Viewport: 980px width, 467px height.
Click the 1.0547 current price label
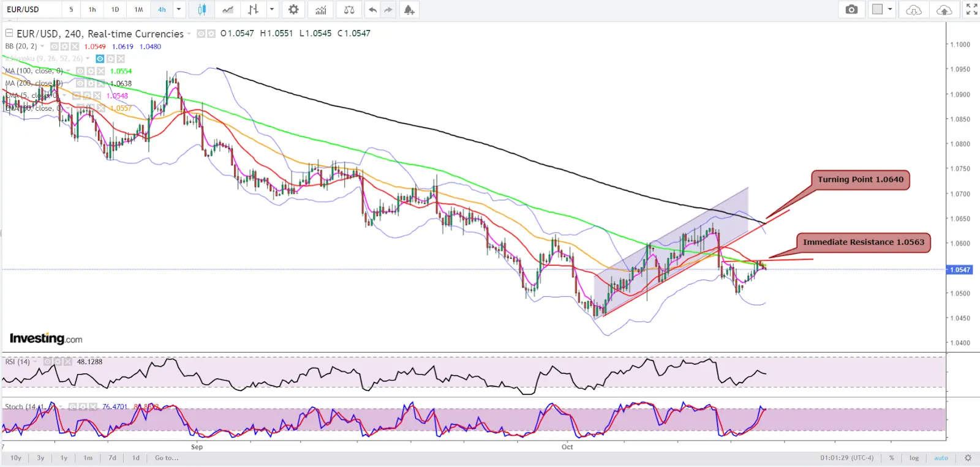960,269
